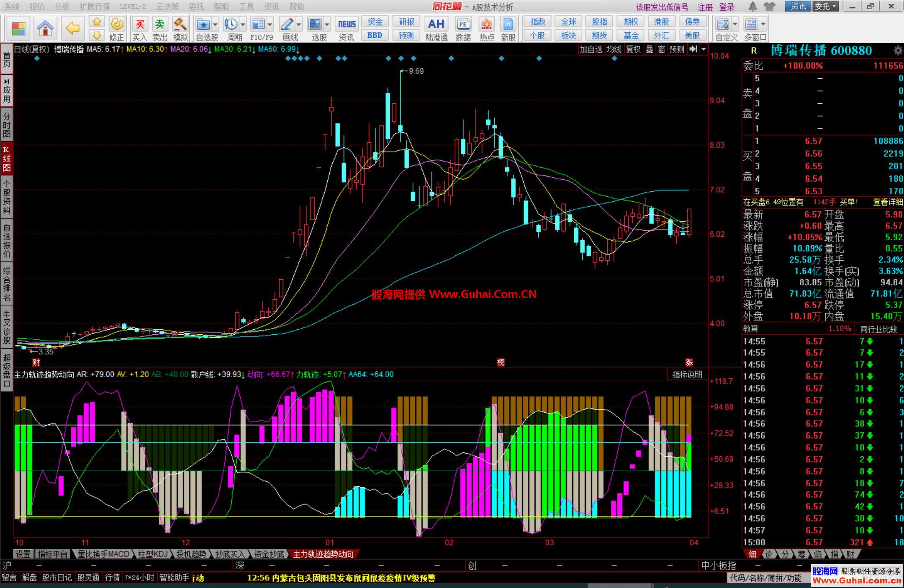
Task: Open 扩展行情 menu
Action: pos(94,7)
